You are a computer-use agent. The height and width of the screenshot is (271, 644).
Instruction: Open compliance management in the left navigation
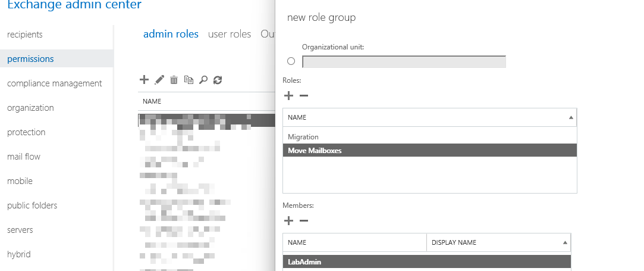click(x=55, y=83)
